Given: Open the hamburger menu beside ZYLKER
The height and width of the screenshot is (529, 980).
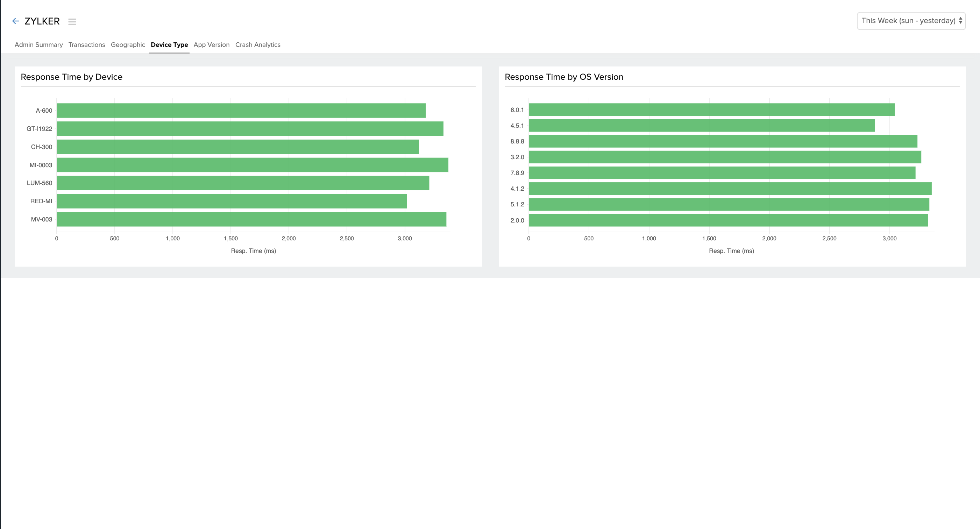Looking at the screenshot, I should pos(72,22).
